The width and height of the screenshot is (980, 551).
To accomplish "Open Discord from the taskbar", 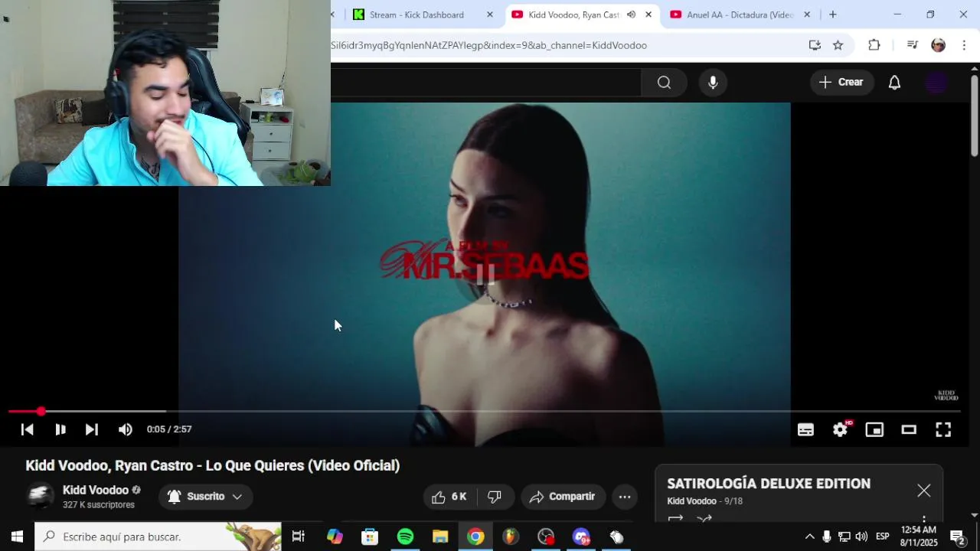I will [581, 536].
